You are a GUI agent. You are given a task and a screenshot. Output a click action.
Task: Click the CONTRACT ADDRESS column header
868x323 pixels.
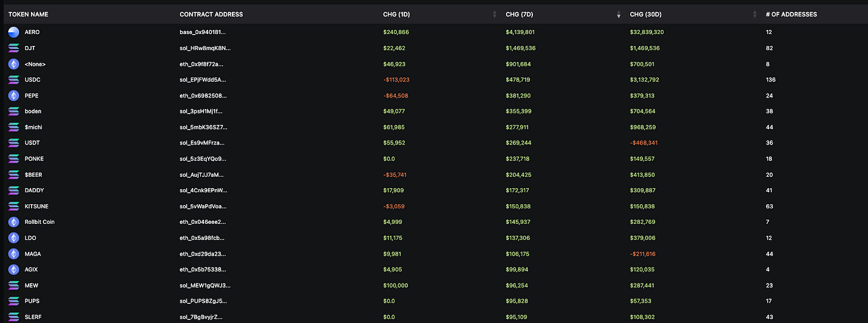pyautogui.click(x=211, y=14)
